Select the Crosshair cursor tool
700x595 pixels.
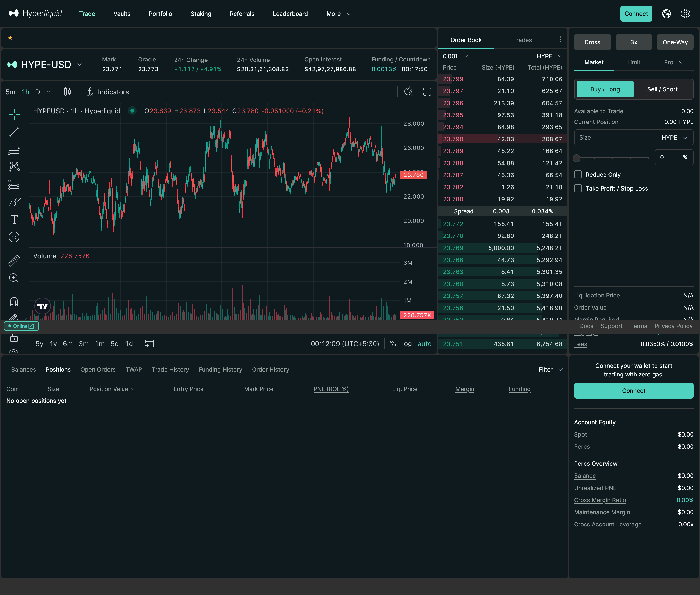point(14,115)
